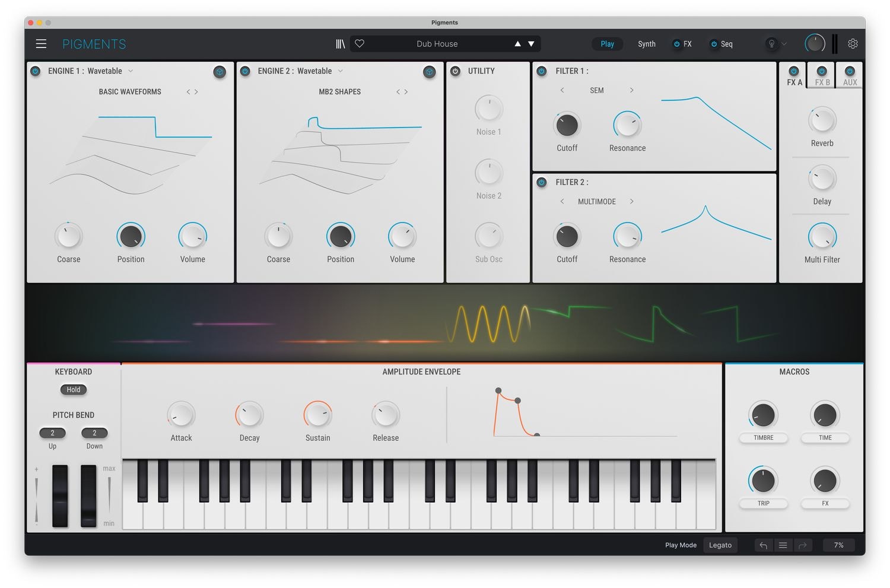This screenshot has height=588, width=890.
Task: Toggle Utility engine power button
Action: pyautogui.click(x=455, y=71)
